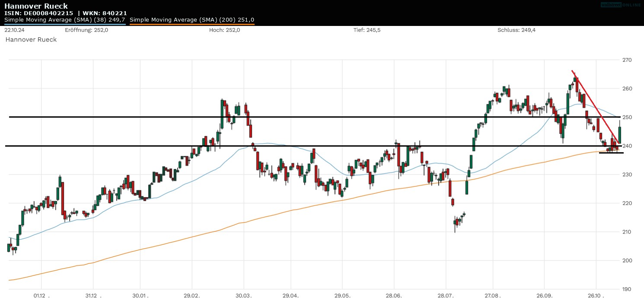Click the 29.05. date axis label
Viewport: 644px width, 298px height.
[x=342, y=295]
